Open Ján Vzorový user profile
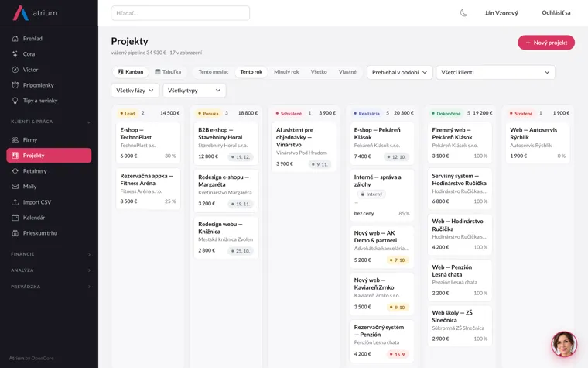 point(501,12)
